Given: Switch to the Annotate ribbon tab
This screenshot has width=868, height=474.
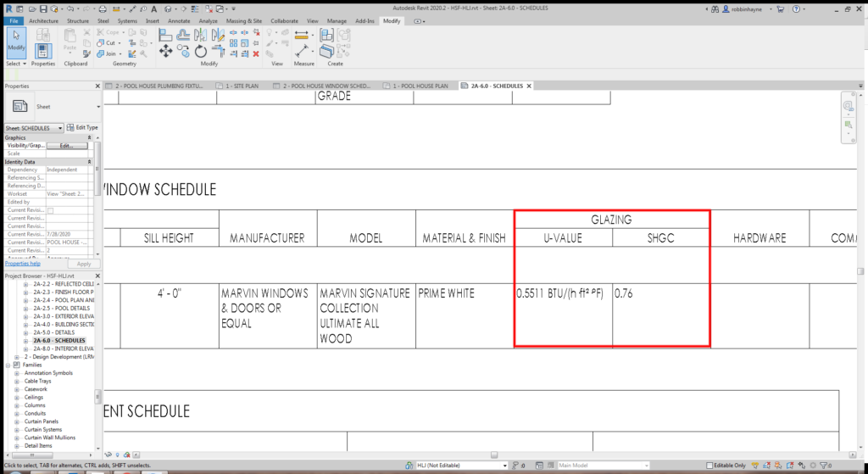Looking at the screenshot, I should (179, 21).
